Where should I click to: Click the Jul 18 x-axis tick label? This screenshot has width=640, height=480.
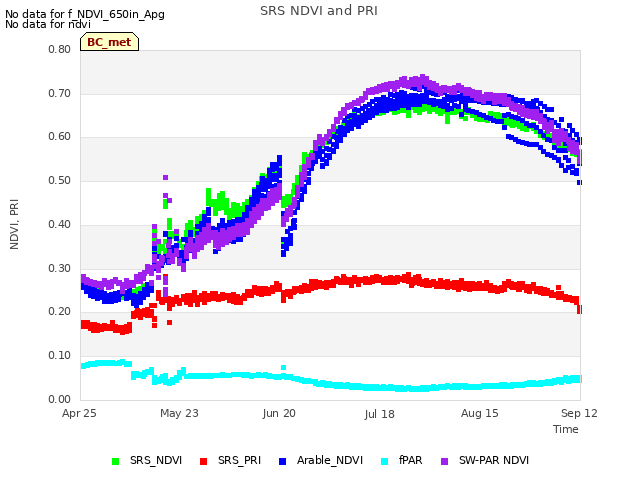[380, 414]
